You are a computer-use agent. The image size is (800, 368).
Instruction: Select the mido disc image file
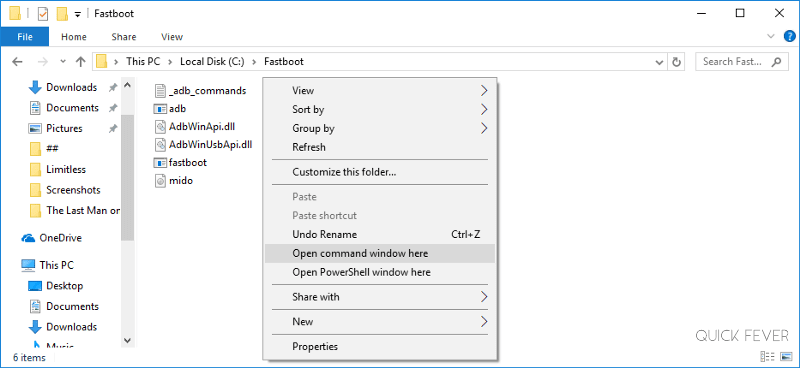tap(173, 181)
